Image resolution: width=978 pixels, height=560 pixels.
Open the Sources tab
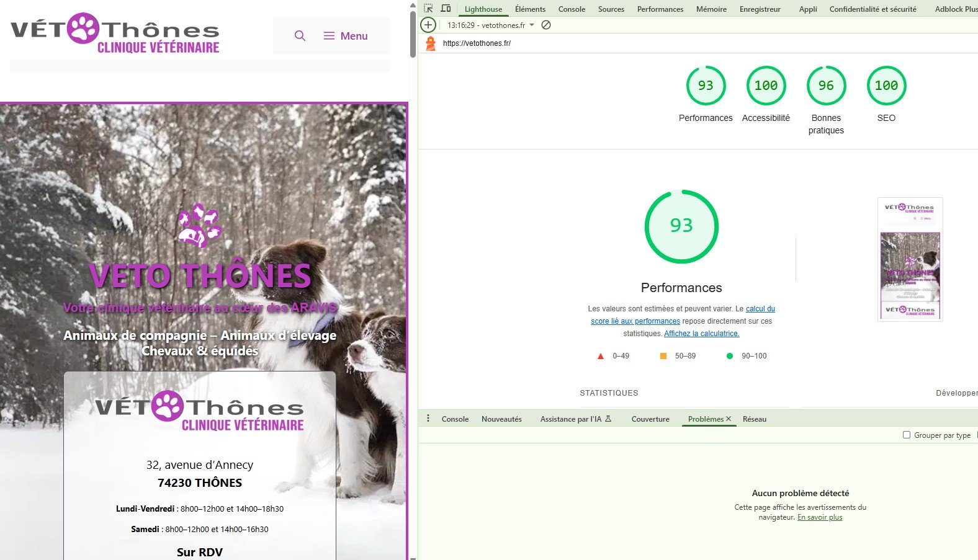pyautogui.click(x=611, y=9)
